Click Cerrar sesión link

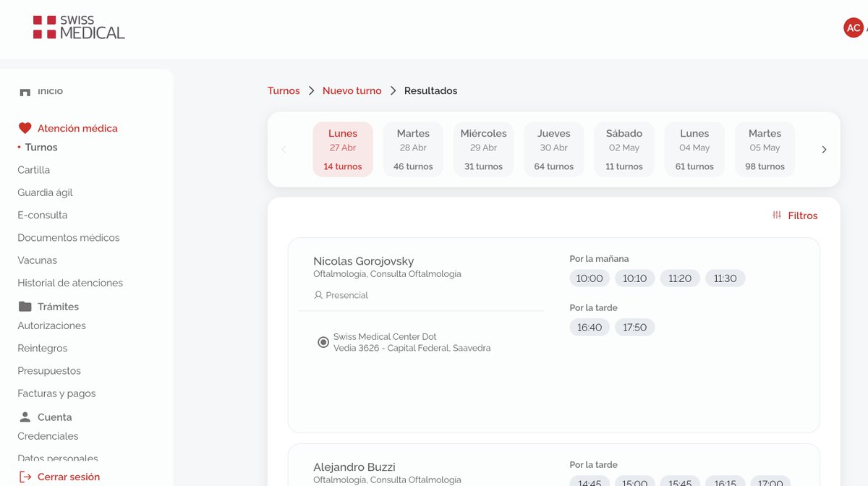point(69,477)
